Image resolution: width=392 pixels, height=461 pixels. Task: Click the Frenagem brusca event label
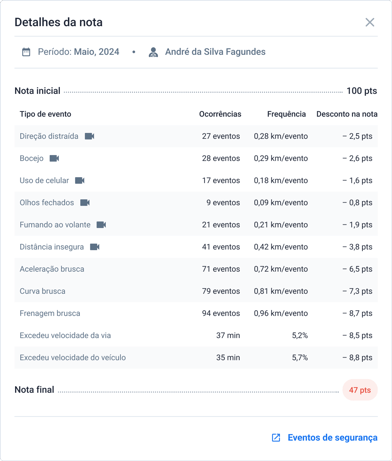coord(50,313)
